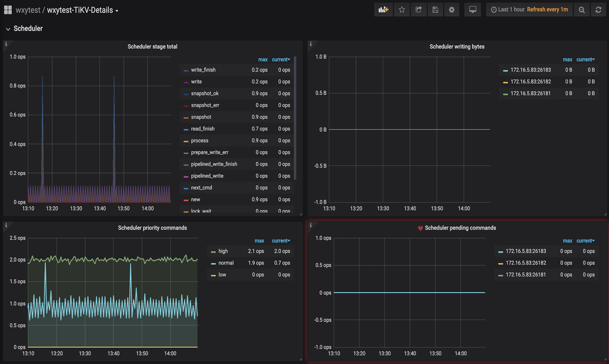The height and width of the screenshot is (364, 609).
Task: Open dashboard settings gear
Action: 451,10
